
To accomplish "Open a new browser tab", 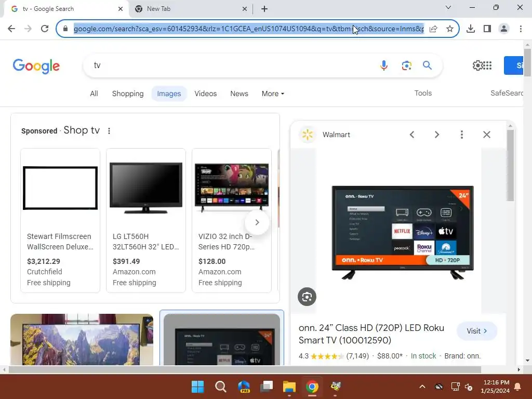I will click(264, 9).
